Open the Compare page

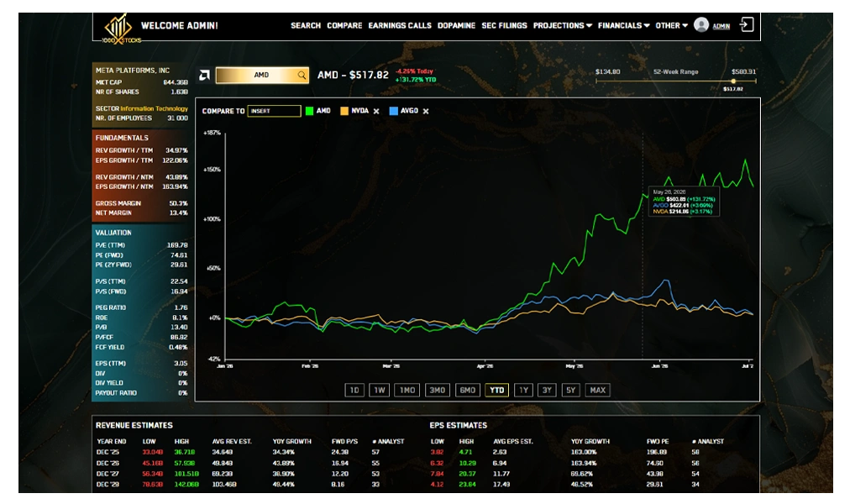pos(344,25)
